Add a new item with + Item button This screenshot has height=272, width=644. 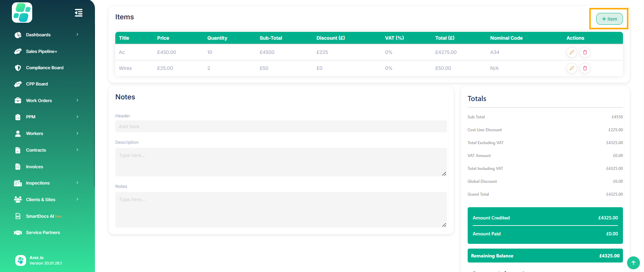[609, 19]
